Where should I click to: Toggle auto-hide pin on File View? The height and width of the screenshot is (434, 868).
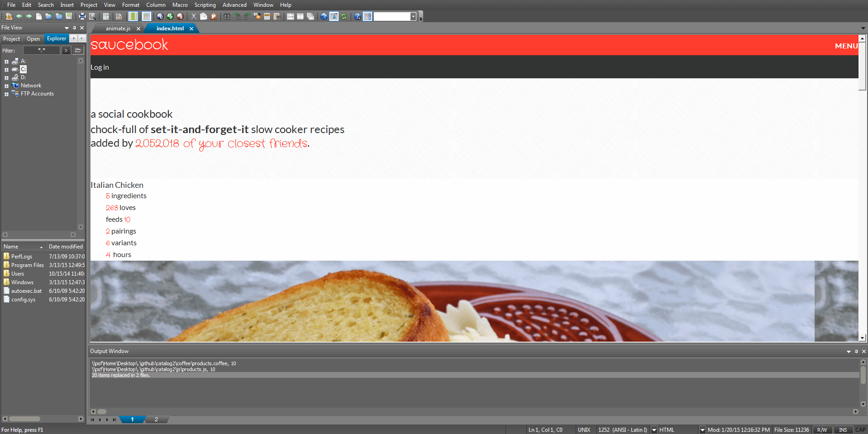[x=75, y=28]
